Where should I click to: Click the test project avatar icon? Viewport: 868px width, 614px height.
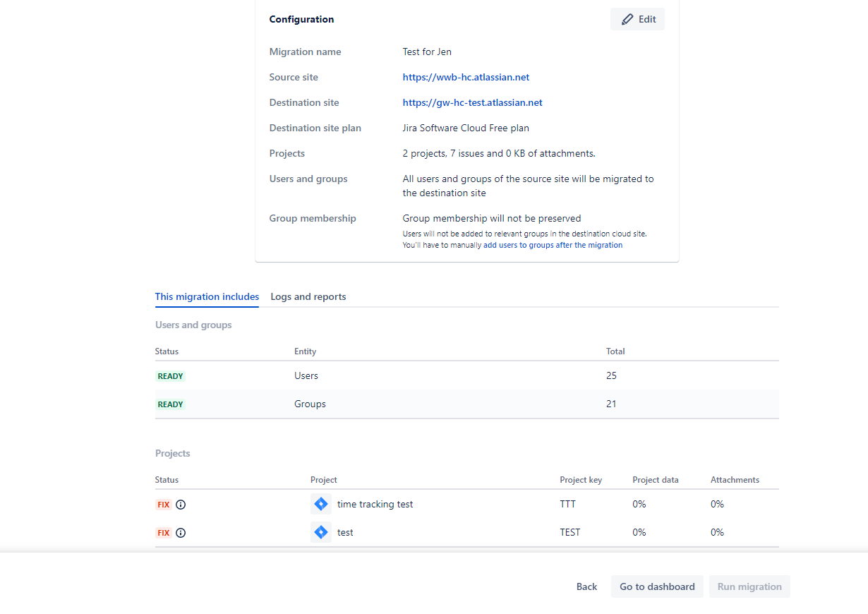click(x=321, y=532)
